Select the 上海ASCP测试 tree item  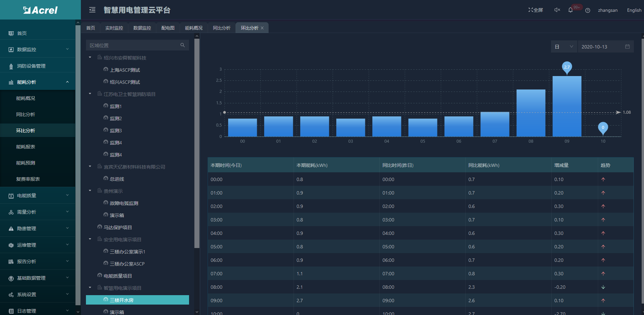click(x=125, y=70)
